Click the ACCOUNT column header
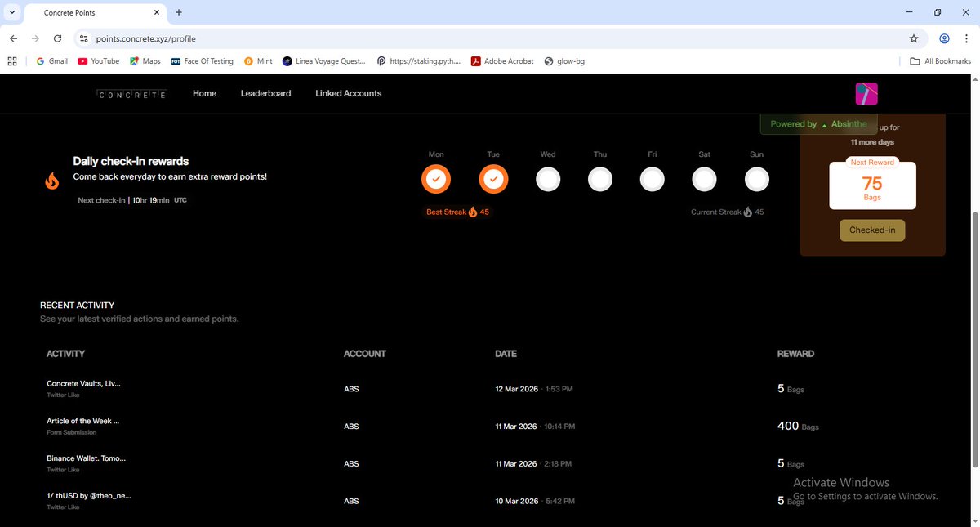This screenshot has width=980, height=527. [x=365, y=354]
